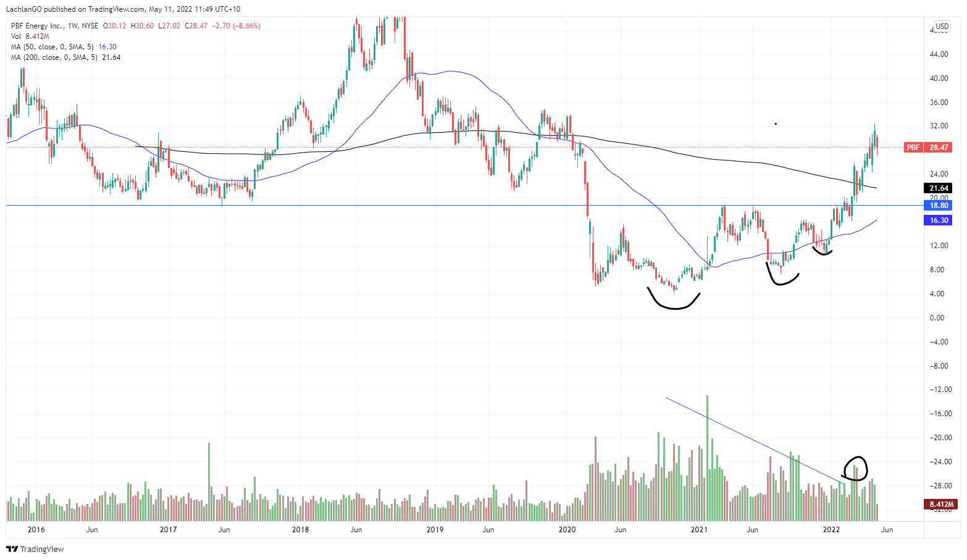This screenshot has height=560, width=967.
Task: Click the tallest green volume bar near 2021
Action: (x=707, y=458)
